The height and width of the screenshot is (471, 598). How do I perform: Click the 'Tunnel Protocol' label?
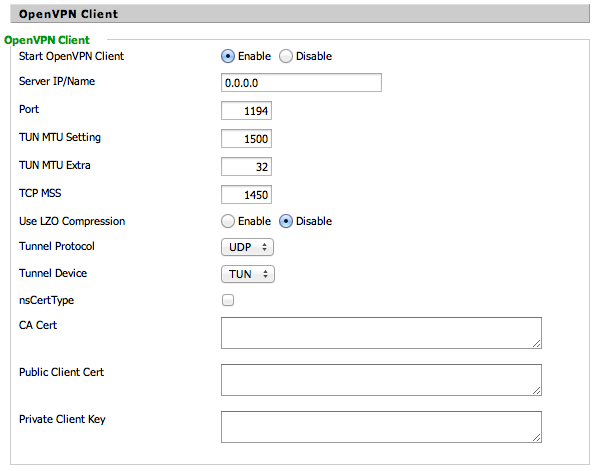click(57, 246)
